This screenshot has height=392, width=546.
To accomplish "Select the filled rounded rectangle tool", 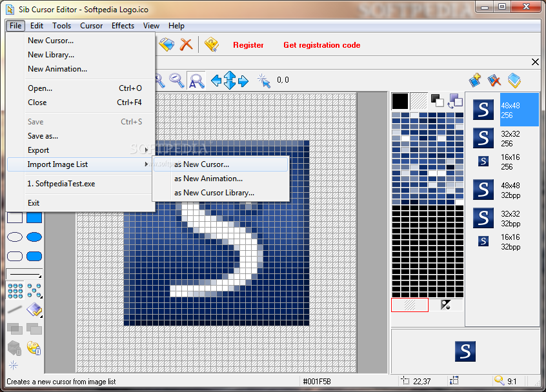I will click(34, 257).
